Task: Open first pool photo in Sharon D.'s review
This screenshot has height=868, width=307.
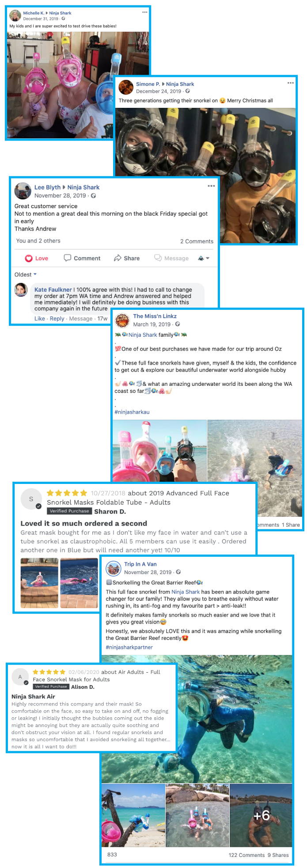Action: pos(39,583)
